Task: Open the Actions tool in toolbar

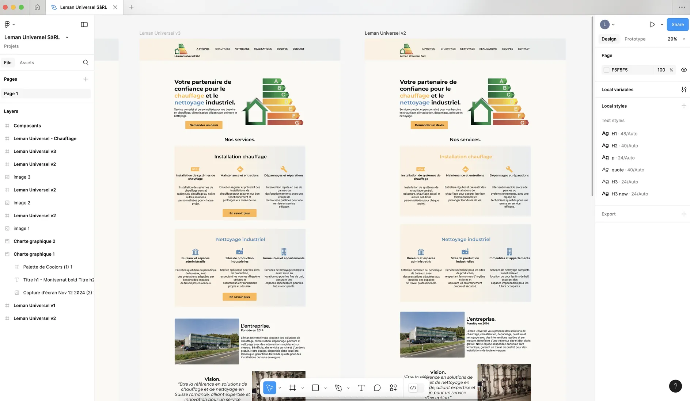Action: point(393,387)
